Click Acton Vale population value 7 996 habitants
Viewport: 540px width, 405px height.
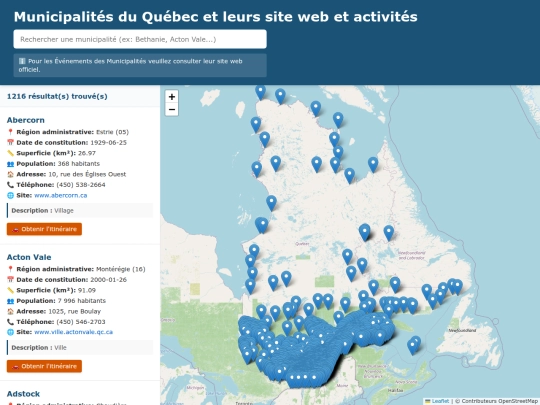[x=82, y=301]
